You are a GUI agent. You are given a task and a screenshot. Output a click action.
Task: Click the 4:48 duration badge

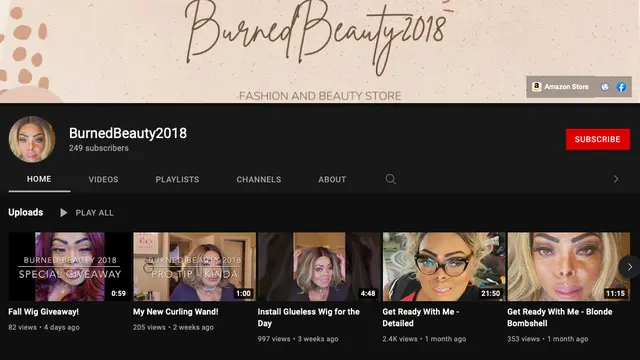(x=368, y=293)
